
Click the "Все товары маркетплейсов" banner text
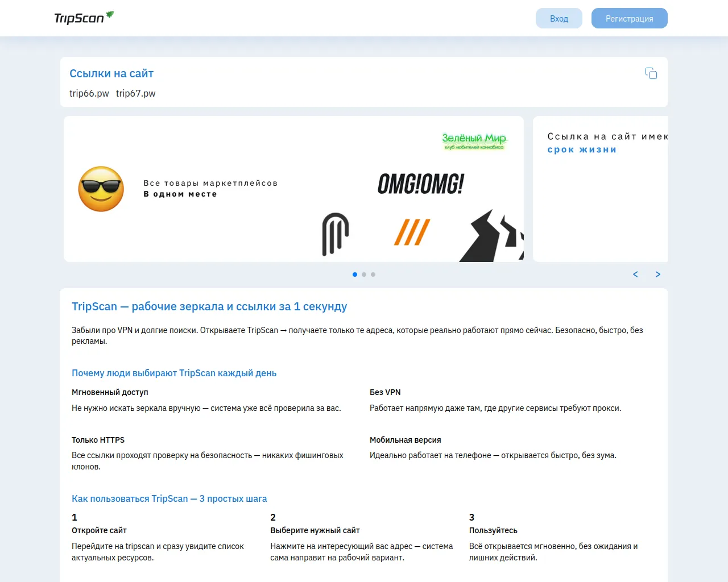(210, 183)
